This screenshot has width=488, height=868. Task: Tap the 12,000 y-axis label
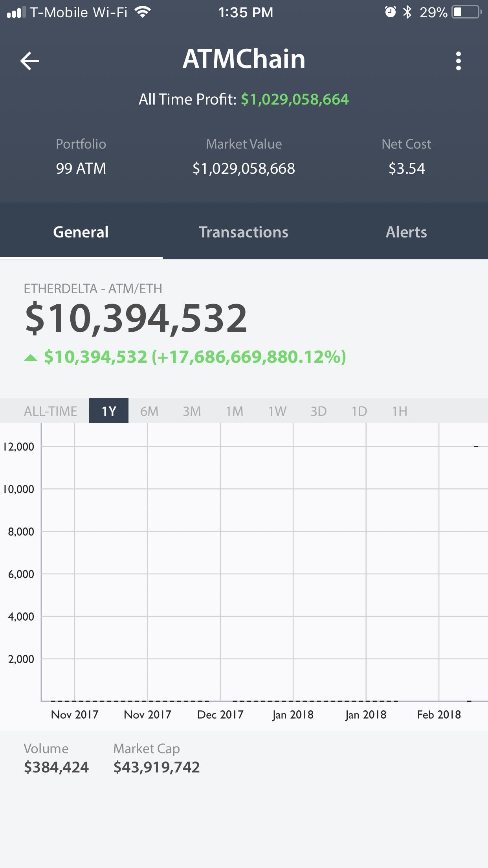[18, 447]
